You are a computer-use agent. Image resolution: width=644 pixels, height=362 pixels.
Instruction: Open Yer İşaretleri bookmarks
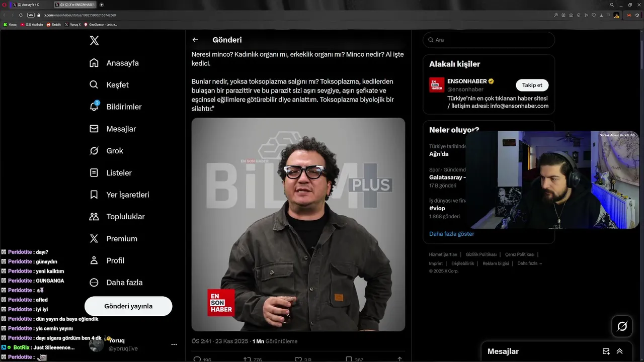point(119,195)
